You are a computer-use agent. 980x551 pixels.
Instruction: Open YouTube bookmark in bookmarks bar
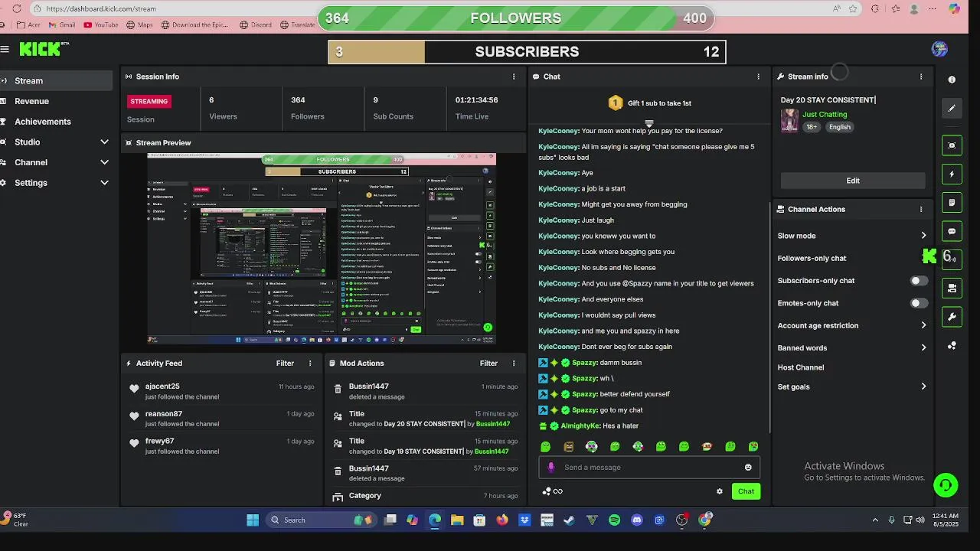(x=101, y=24)
